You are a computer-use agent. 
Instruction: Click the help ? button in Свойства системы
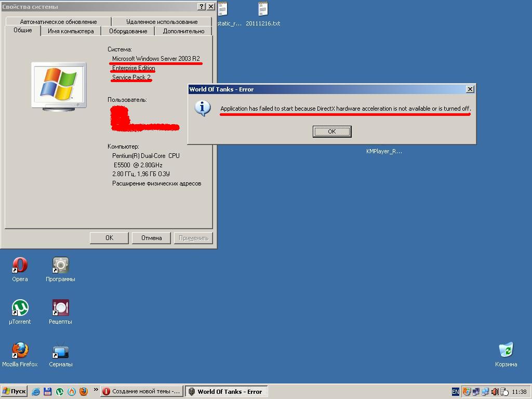[x=202, y=6]
